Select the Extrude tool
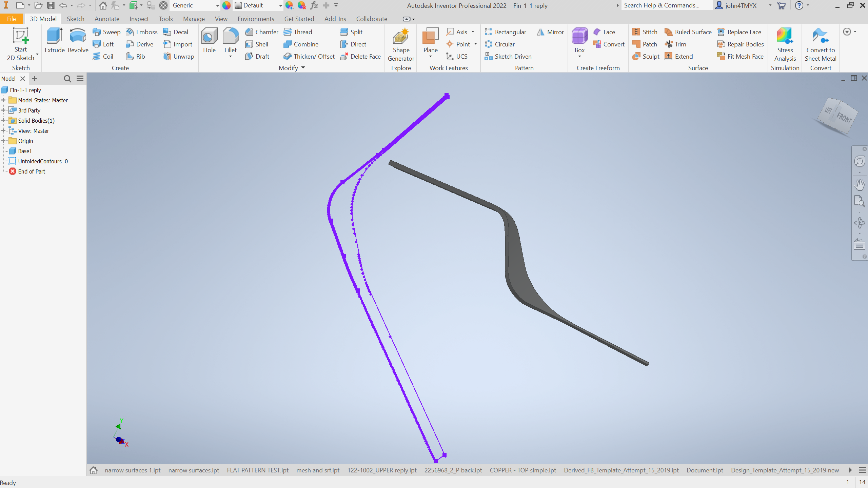 click(55, 41)
